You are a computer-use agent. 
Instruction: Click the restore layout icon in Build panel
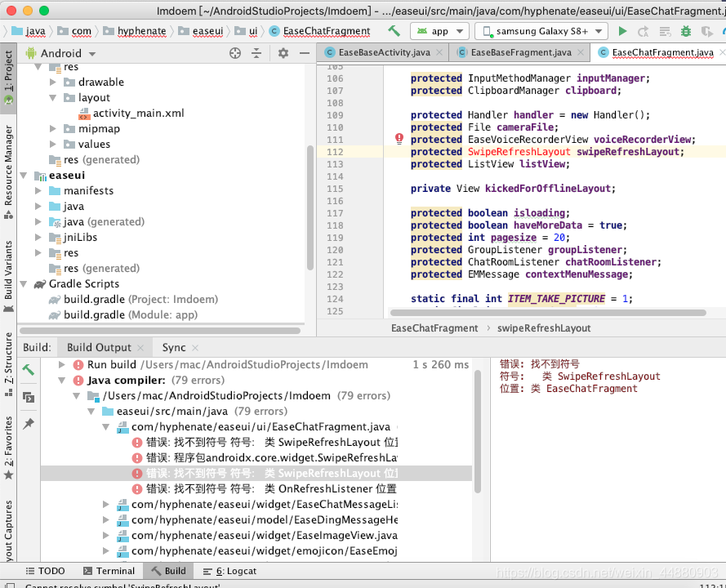pos(29,397)
